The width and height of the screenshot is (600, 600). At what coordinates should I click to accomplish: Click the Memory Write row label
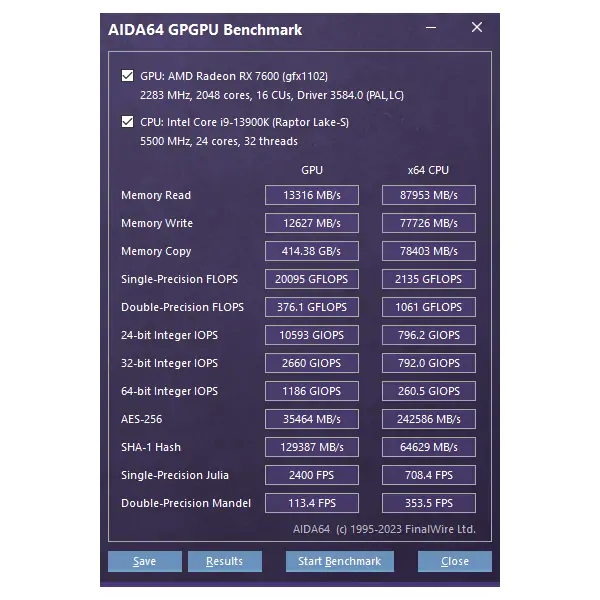pos(157,223)
